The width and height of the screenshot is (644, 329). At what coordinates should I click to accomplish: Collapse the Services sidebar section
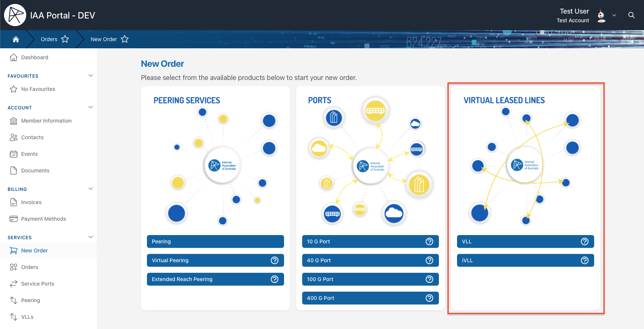pos(91,237)
